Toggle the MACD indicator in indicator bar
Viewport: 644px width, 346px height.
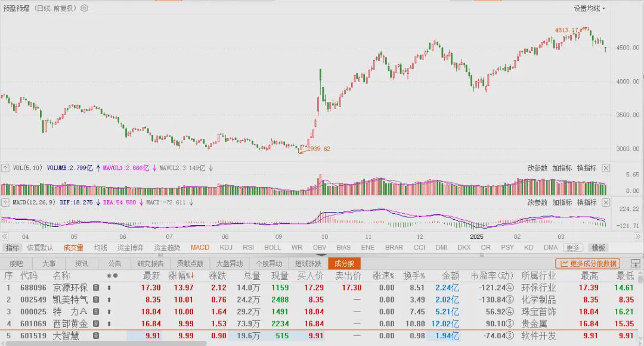200,248
